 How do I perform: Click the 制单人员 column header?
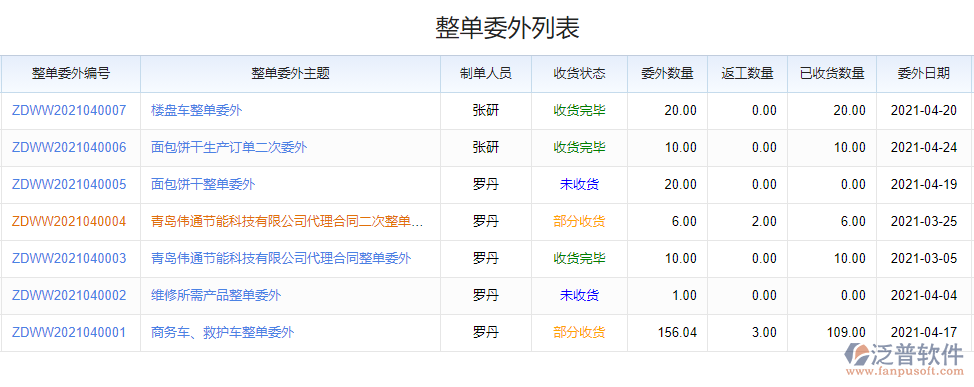pyautogui.click(x=486, y=74)
